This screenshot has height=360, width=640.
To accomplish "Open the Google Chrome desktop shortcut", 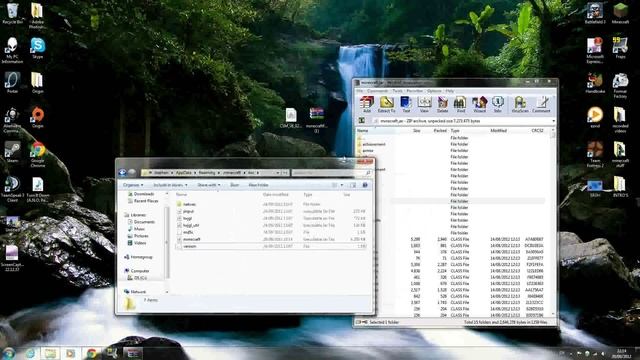I will [x=38, y=155].
